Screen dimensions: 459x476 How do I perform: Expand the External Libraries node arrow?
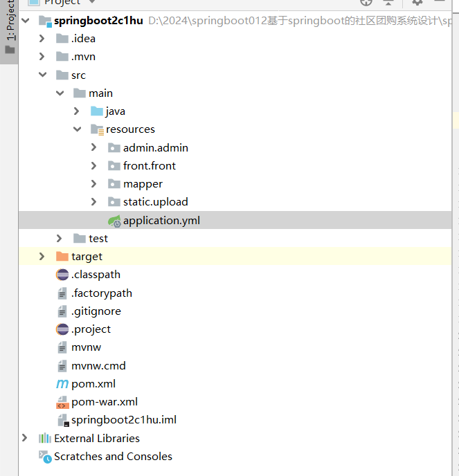(26, 438)
